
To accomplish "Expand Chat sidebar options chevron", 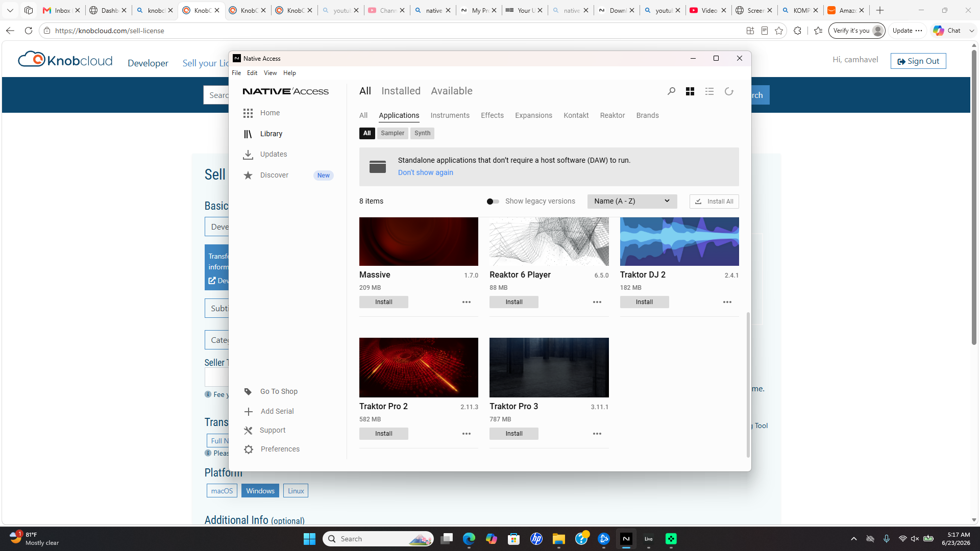I will [x=972, y=31].
